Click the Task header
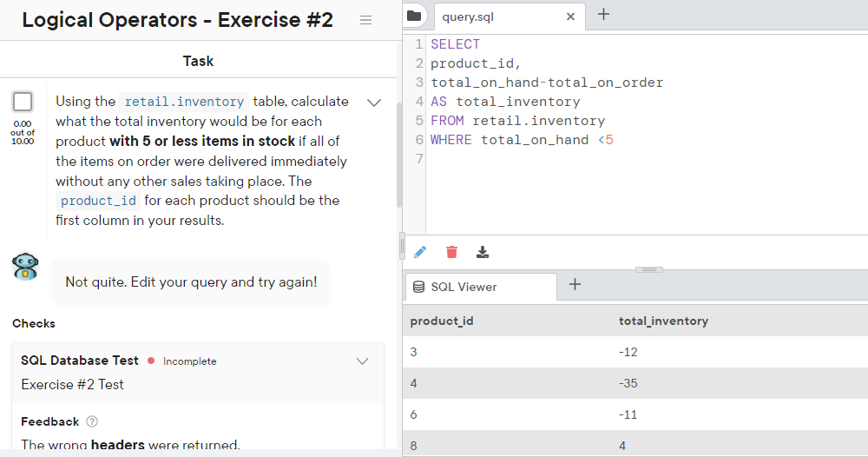The image size is (868, 457). [x=198, y=61]
